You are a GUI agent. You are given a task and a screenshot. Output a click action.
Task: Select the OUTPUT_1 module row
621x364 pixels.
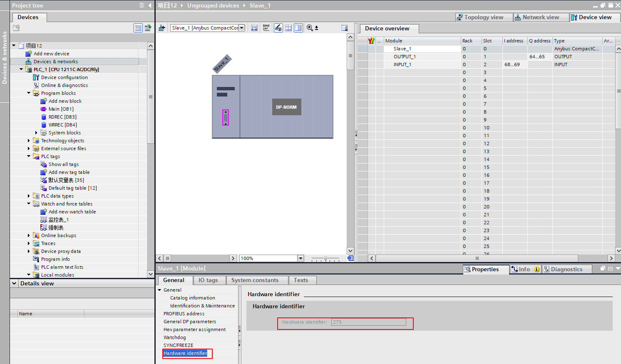click(405, 57)
